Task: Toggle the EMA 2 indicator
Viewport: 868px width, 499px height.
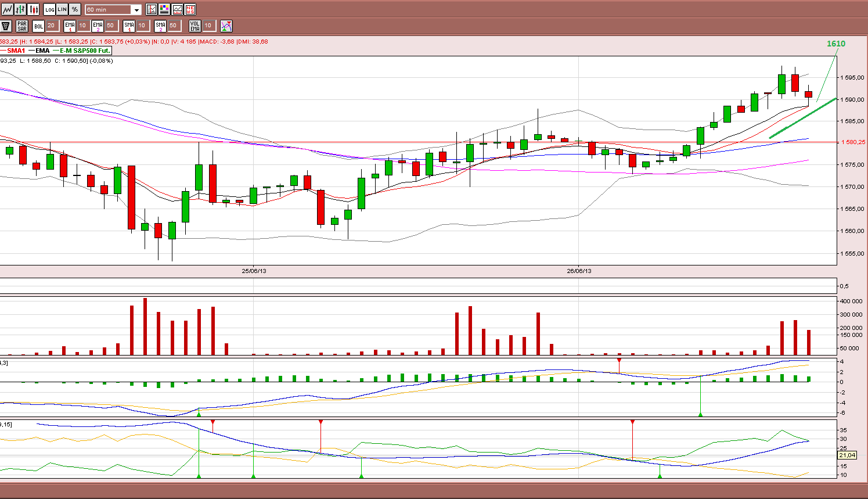Action: click(x=98, y=26)
